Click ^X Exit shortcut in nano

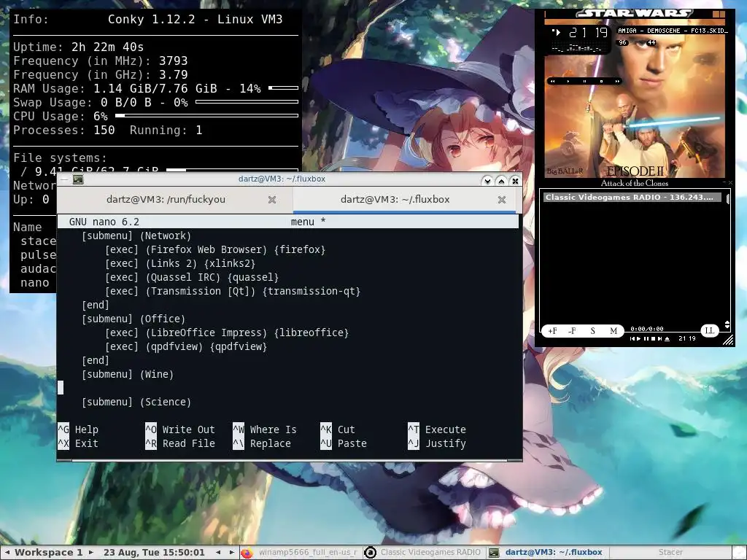(x=78, y=443)
